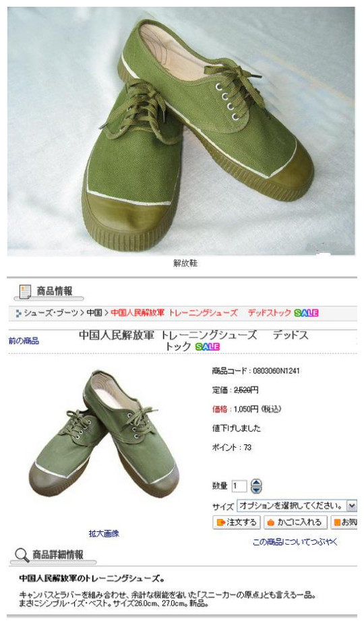
Task: Open the 中国 breadcrumb category
Action: (94, 313)
